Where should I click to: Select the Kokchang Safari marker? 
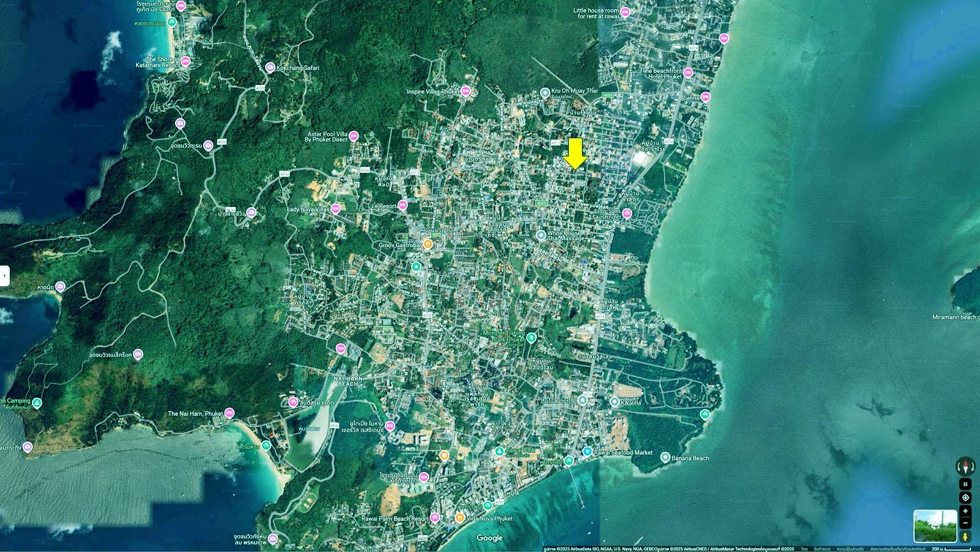tap(269, 68)
